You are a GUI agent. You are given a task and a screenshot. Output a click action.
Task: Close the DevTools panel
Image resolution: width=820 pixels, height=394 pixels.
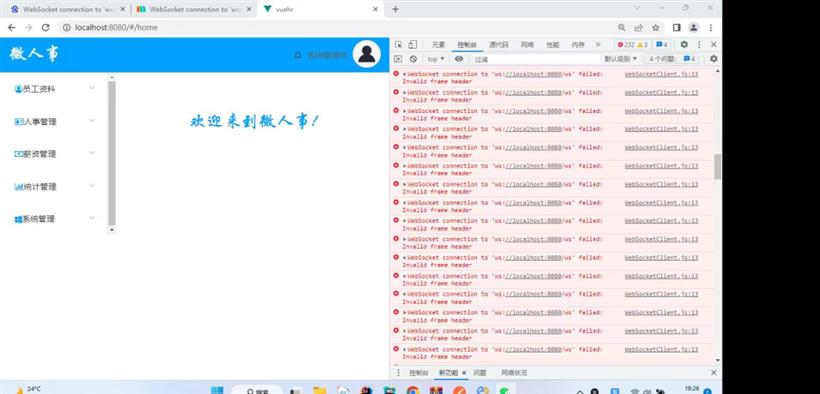pos(713,45)
